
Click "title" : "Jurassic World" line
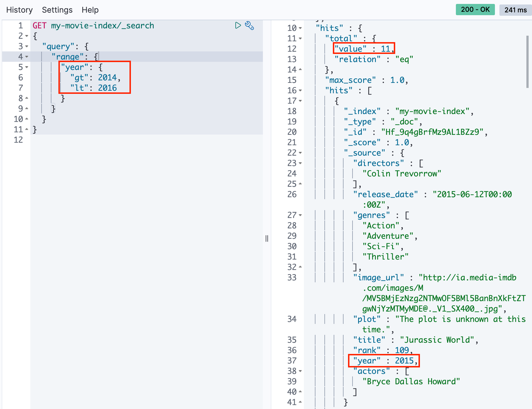coord(416,340)
